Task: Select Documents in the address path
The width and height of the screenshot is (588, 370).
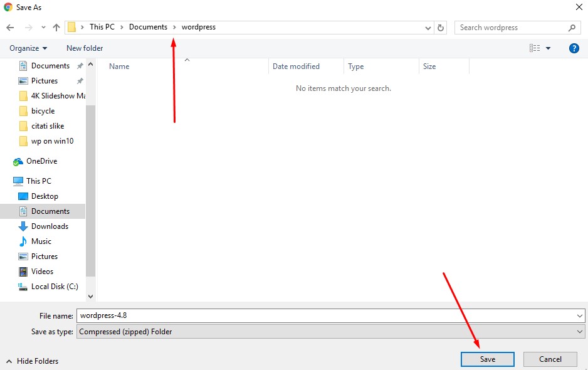Action: click(148, 27)
